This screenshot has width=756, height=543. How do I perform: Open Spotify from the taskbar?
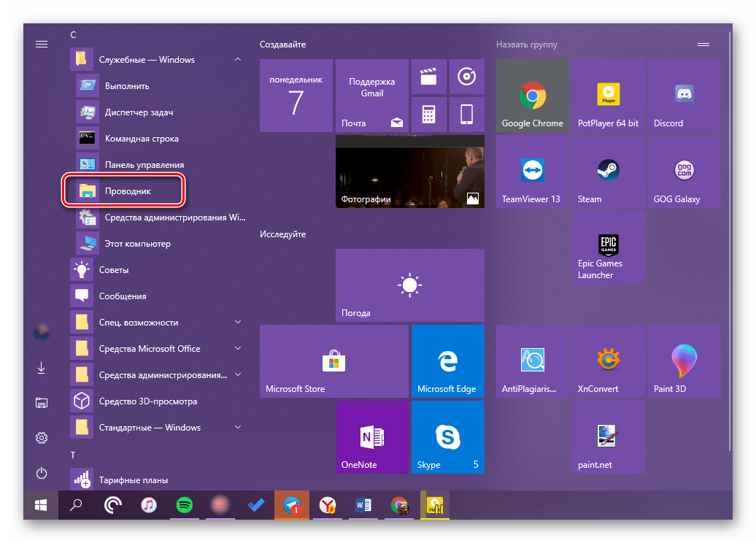point(184,505)
